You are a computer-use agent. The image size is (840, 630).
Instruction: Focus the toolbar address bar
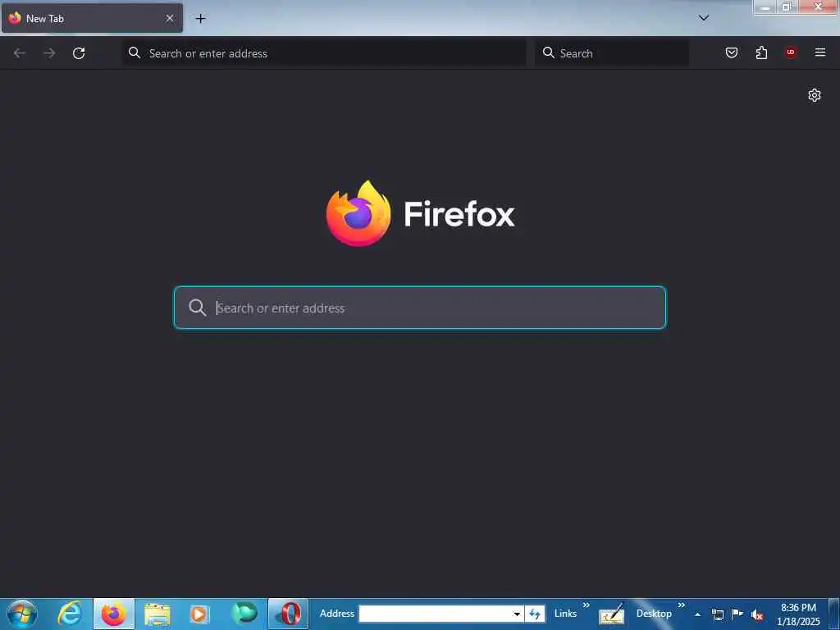pyautogui.click(x=324, y=53)
